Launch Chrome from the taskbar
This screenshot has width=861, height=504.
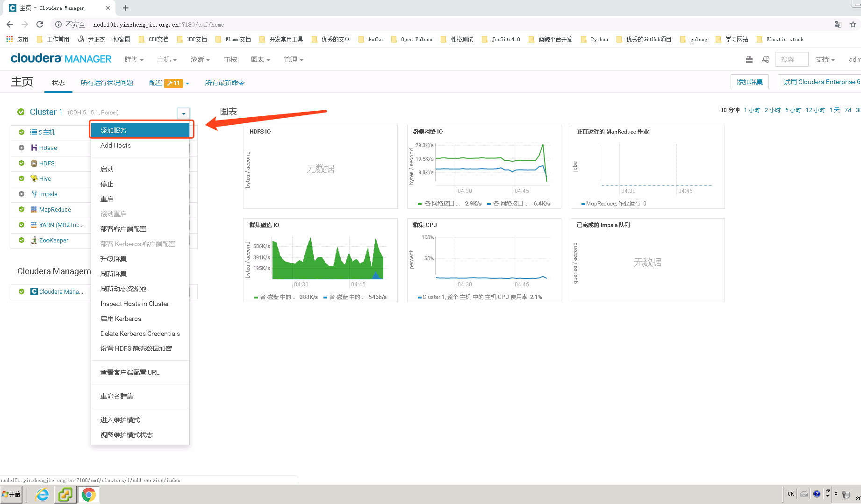pos(89,494)
